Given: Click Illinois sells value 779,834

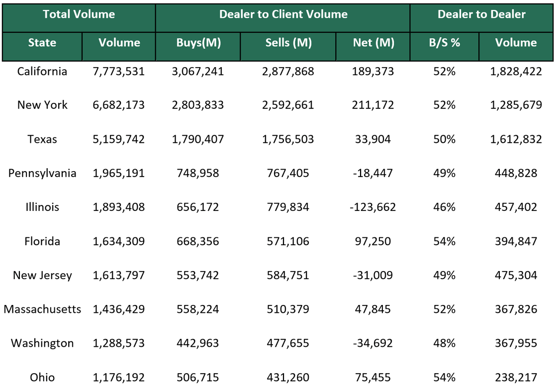Looking at the screenshot, I should [288, 207].
